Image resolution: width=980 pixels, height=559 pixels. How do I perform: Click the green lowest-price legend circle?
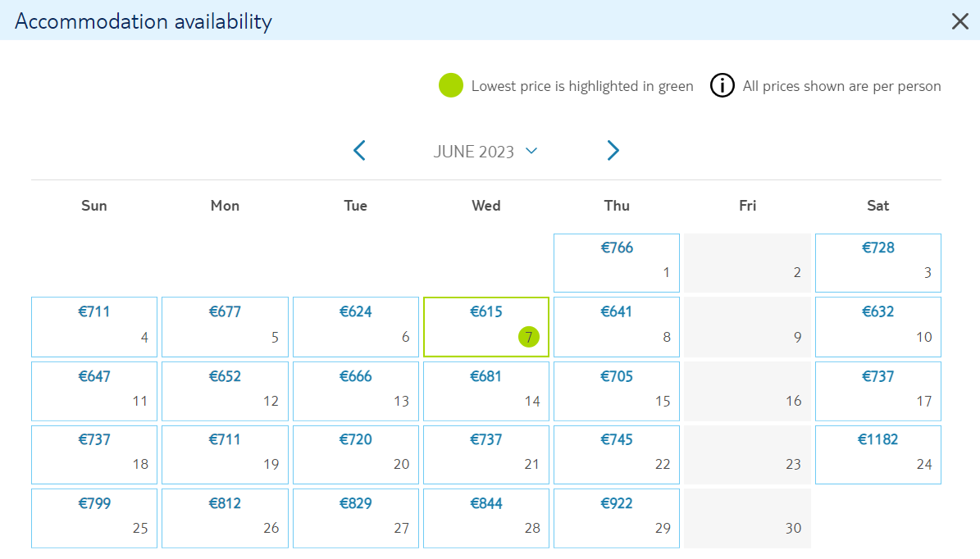tap(450, 85)
